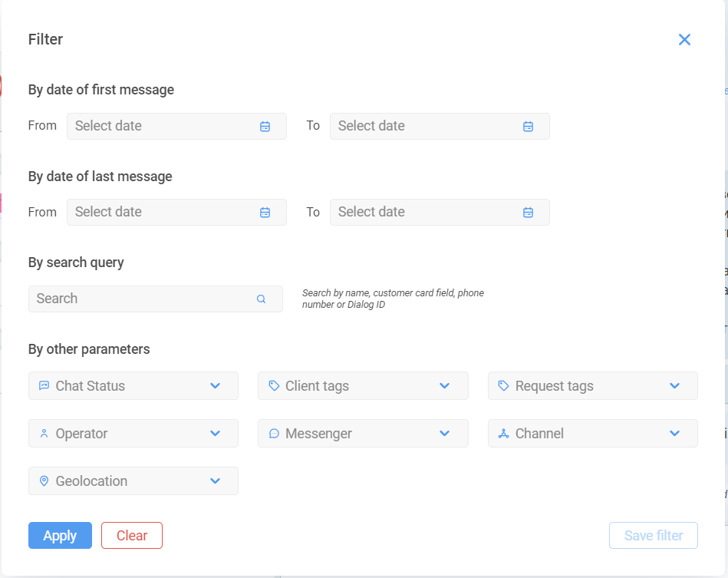Clear all filter fields
The width and height of the screenshot is (728, 578).
(132, 535)
